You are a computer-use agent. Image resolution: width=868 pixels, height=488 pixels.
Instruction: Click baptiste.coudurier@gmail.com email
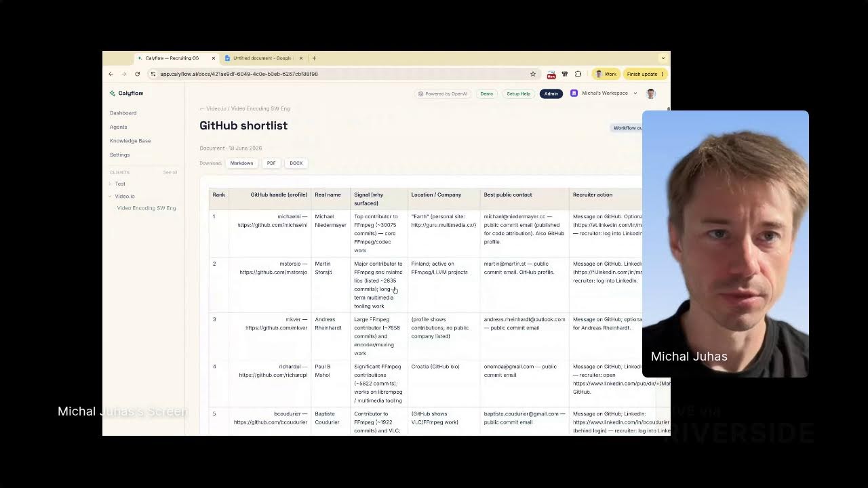pos(521,414)
